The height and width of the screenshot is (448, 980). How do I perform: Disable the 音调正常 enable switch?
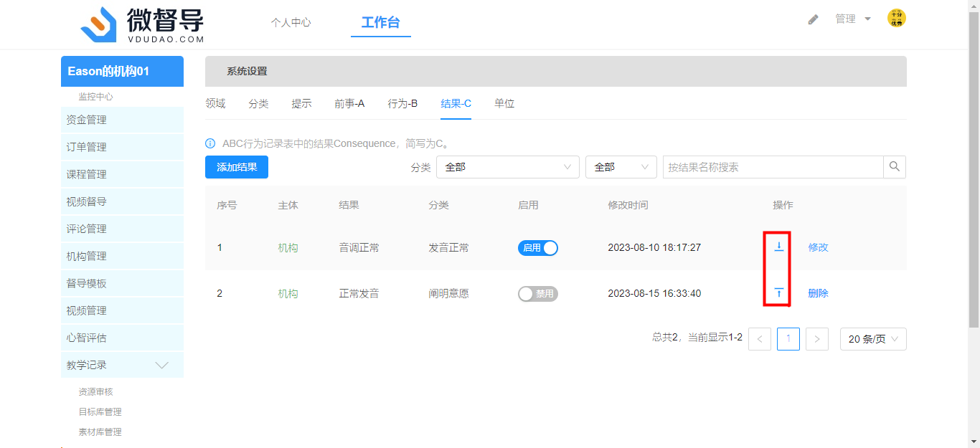pyautogui.click(x=538, y=248)
